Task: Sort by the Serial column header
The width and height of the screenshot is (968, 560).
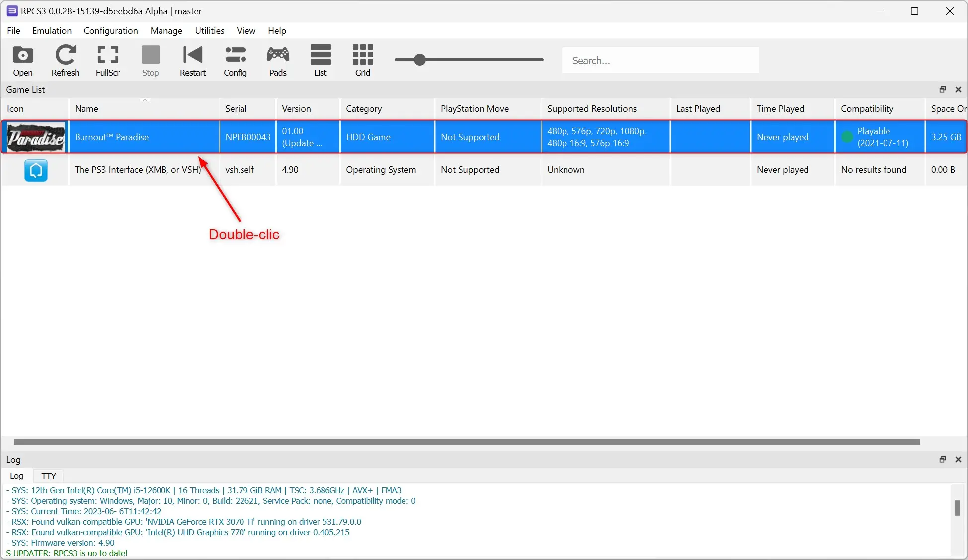Action: 247,109
